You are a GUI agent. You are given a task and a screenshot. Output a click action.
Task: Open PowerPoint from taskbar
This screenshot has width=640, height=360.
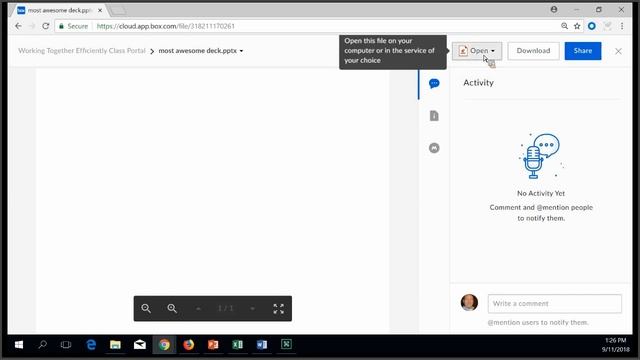[213, 345]
